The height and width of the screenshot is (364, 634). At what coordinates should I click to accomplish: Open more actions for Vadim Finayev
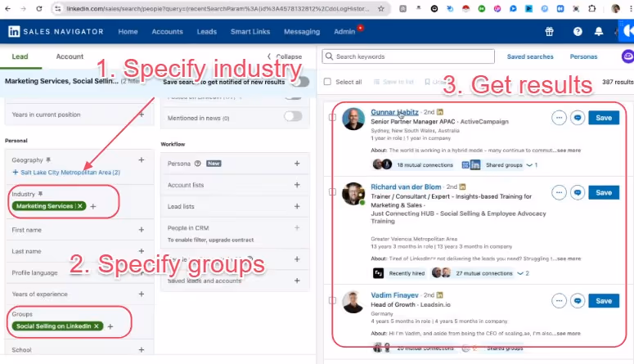coord(559,300)
